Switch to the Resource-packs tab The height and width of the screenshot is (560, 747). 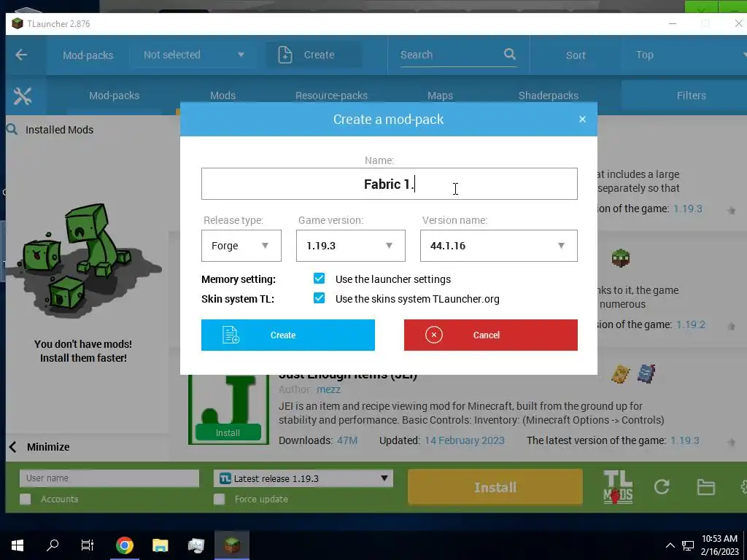[x=332, y=96]
